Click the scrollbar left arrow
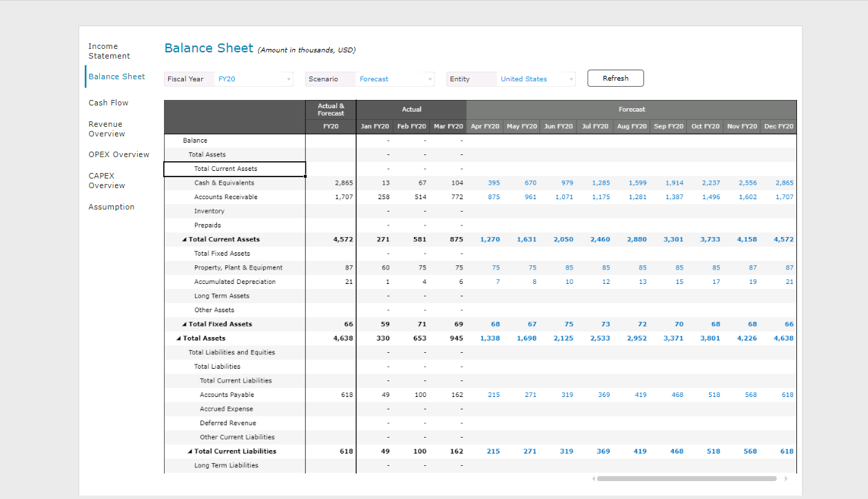This screenshot has height=499, width=868. click(593, 478)
